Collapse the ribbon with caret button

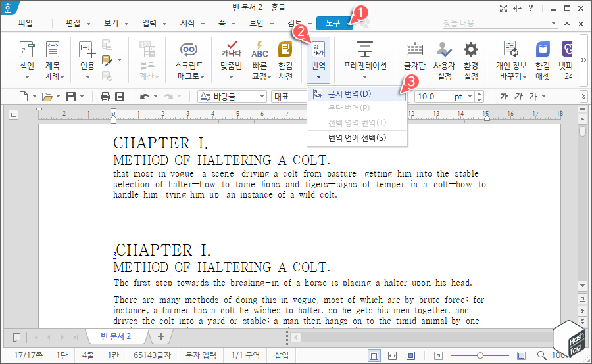pyautogui.click(x=567, y=24)
